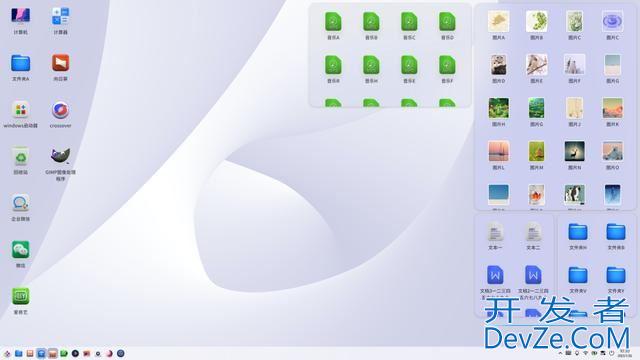The height and width of the screenshot is (360, 640).
Task: Launch the windows启动器 icon
Action: [20, 110]
